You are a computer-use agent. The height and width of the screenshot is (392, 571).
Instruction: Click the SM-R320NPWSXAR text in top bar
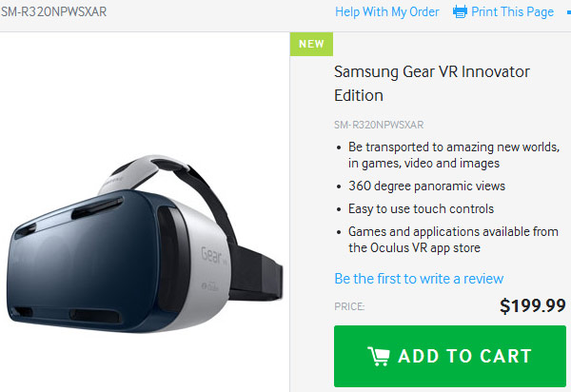coord(54,11)
